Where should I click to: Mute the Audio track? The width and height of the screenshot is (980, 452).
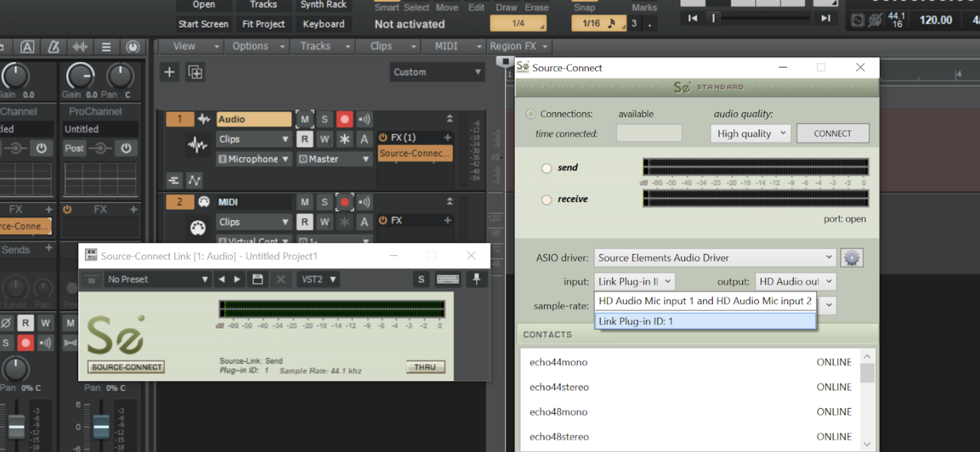coord(305,119)
